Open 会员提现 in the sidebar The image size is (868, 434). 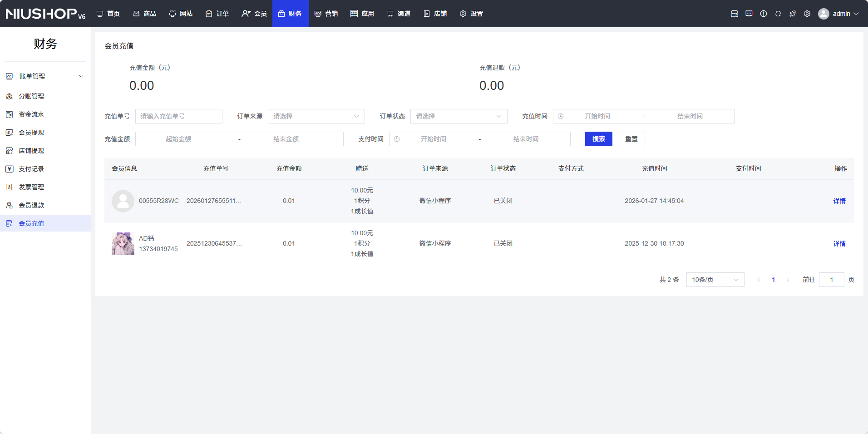coord(31,133)
